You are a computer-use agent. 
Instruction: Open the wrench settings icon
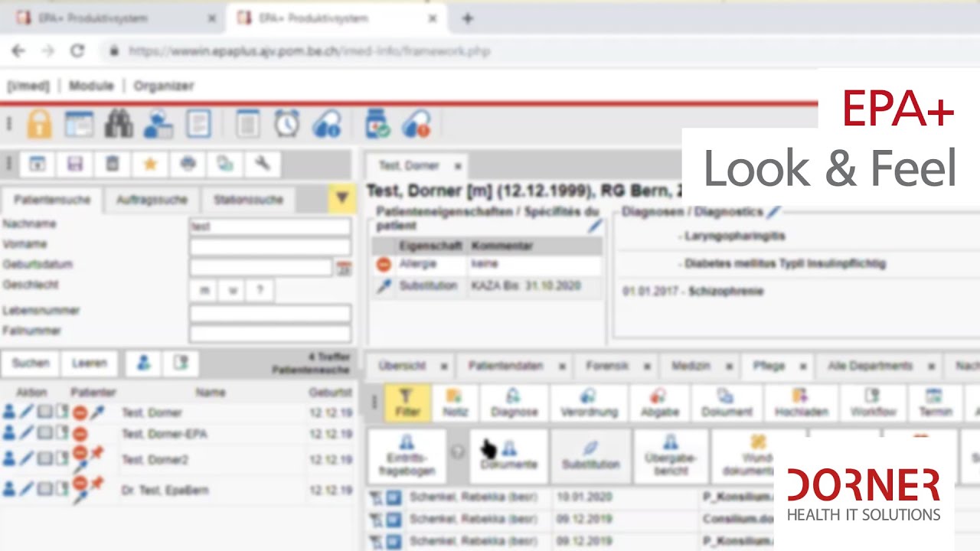pyautogui.click(x=263, y=164)
